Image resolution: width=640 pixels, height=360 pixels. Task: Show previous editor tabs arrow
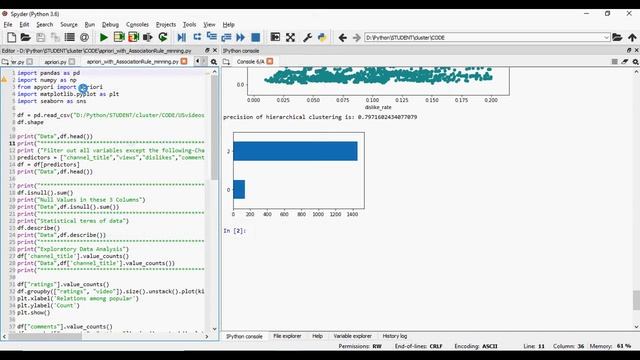click(x=198, y=61)
